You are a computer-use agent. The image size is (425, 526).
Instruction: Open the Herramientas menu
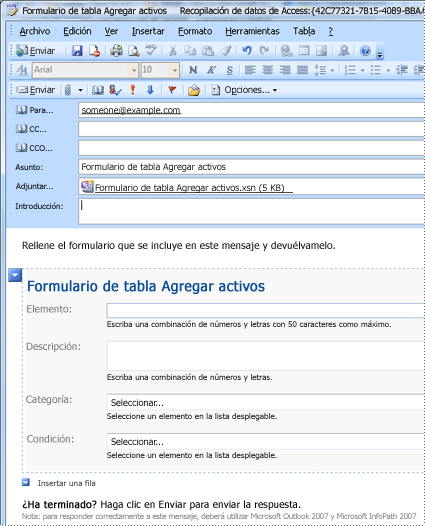(x=252, y=31)
